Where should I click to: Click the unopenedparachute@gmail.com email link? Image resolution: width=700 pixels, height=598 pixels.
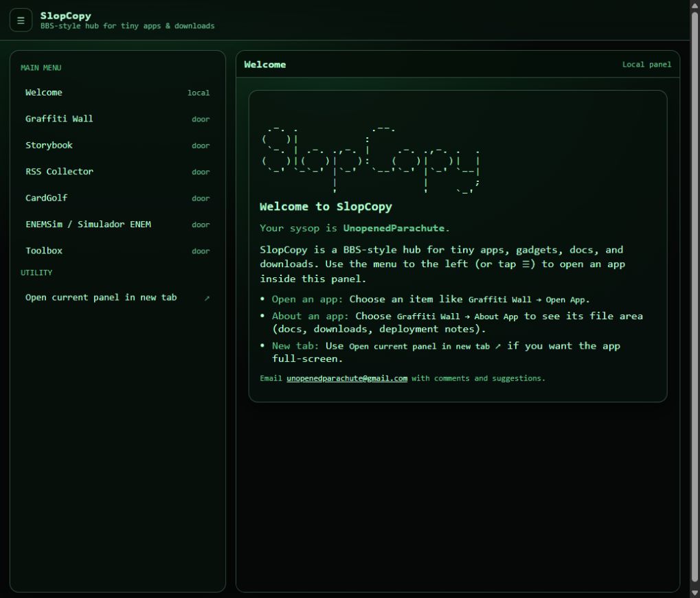click(x=347, y=378)
